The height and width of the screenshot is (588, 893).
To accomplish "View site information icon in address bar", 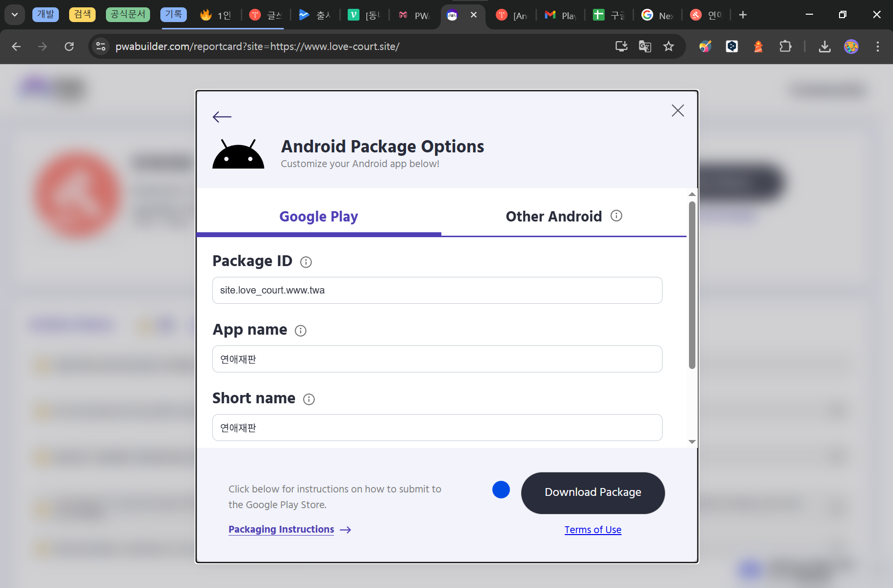I will pos(101,47).
